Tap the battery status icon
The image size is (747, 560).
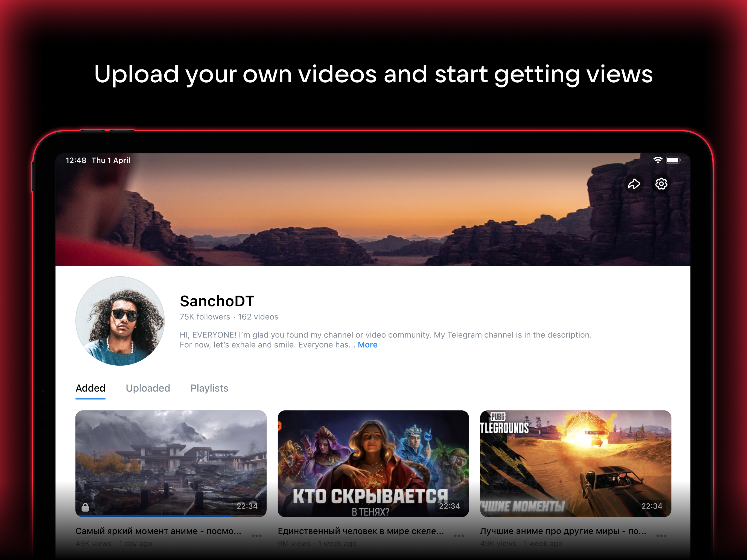673,160
